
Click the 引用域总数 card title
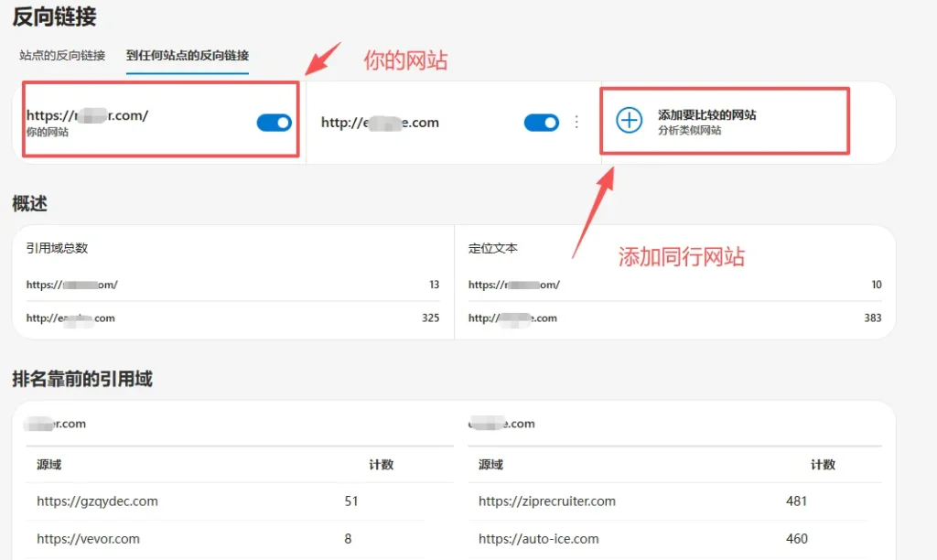click(x=57, y=248)
